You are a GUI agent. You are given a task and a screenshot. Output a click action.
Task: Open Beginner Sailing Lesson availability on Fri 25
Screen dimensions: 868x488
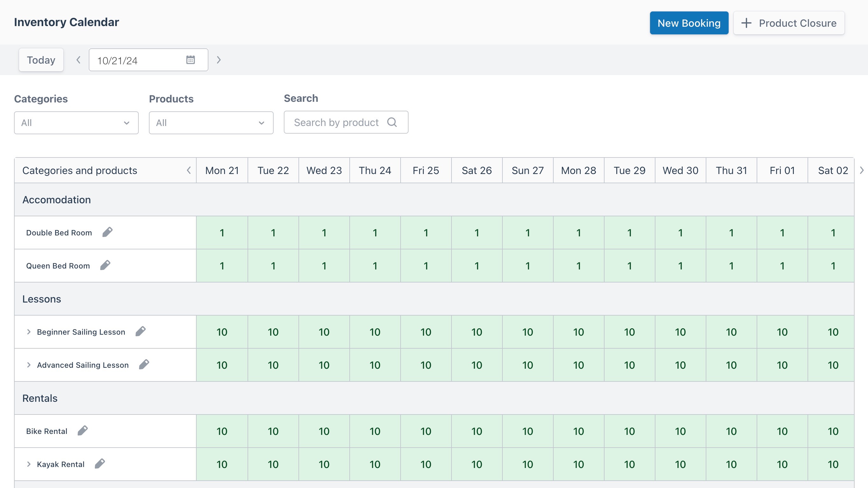pos(426,332)
